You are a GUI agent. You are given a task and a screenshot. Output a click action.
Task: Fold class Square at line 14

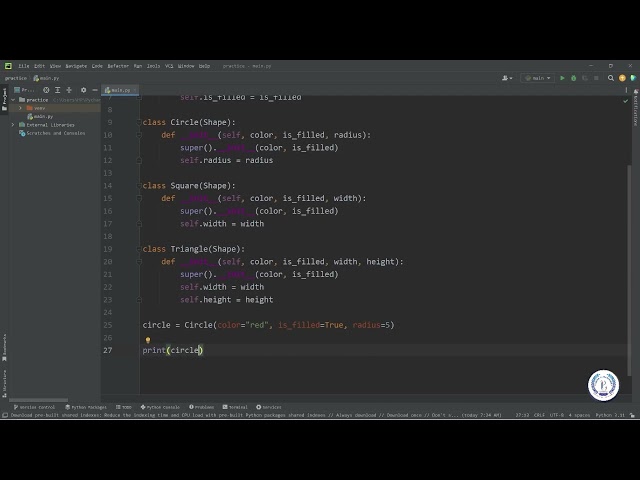tap(139, 186)
